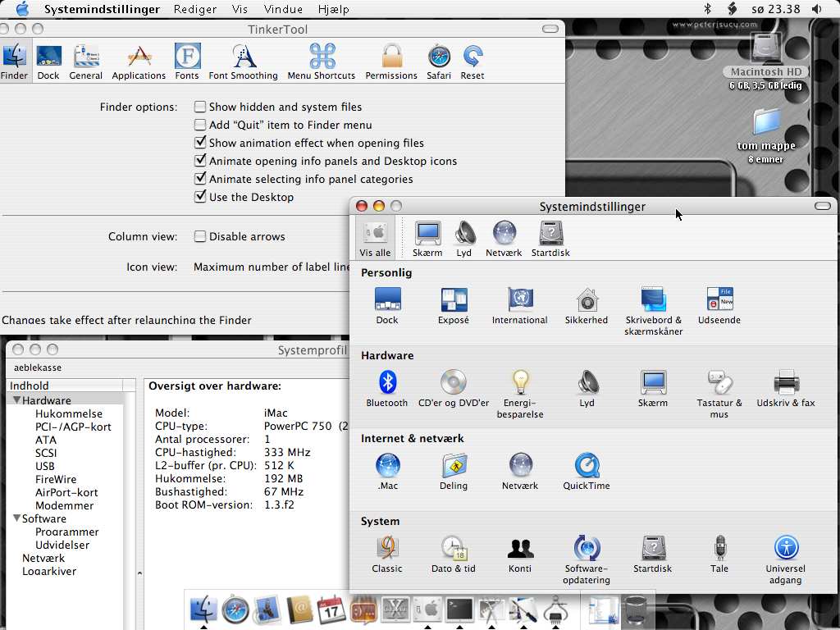The width and height of the screenshot is (840, 630).
Task: Collapse the Software tree section
Action: point(16,518)
